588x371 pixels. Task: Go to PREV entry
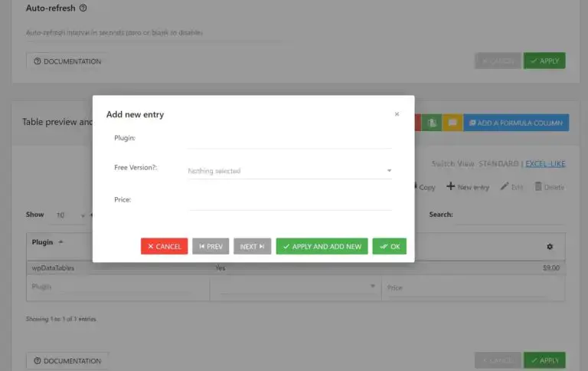click(x=211, y=246)
